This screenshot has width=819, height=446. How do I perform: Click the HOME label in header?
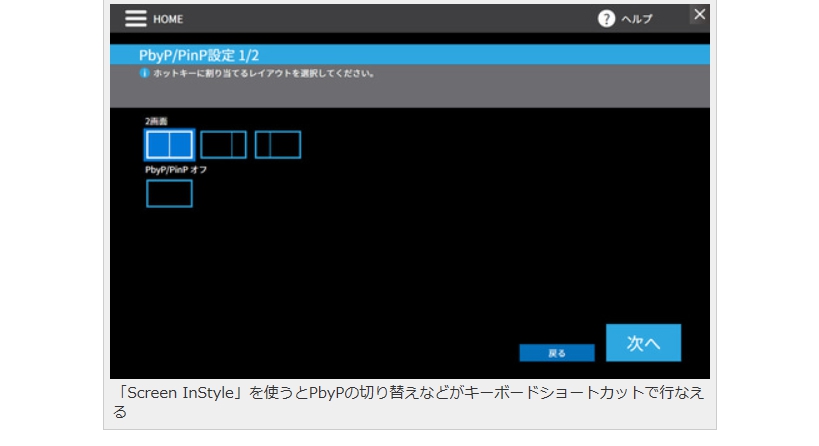pos(168,20)
